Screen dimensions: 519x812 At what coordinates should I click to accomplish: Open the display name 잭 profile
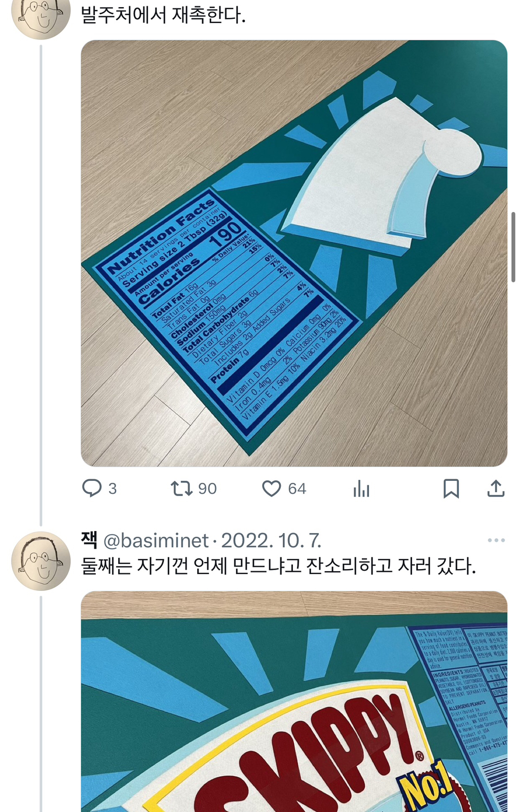point(89,540)
